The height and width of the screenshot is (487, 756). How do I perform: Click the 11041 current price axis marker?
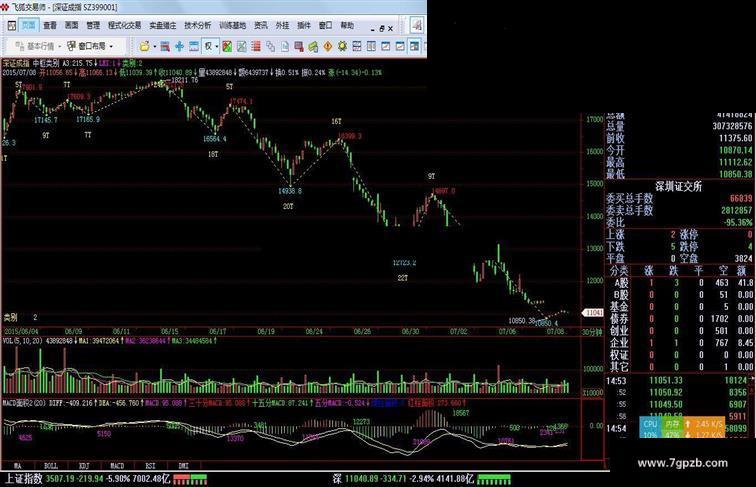pos(593,312)
